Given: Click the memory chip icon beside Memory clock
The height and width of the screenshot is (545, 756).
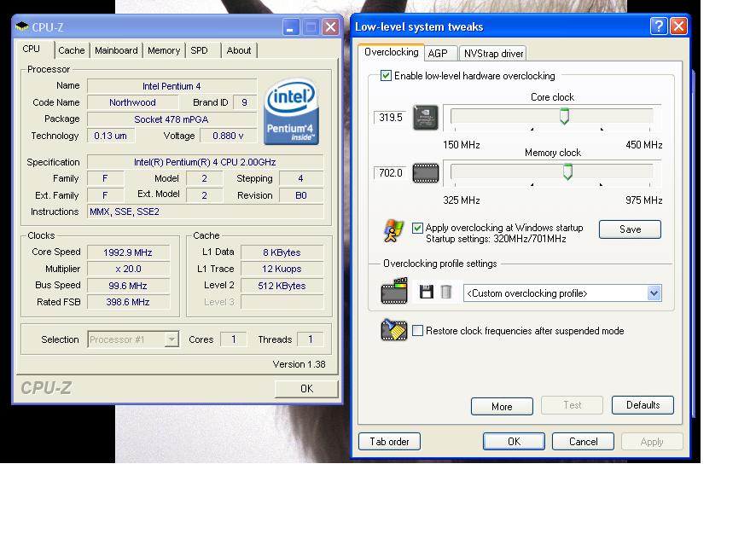Looking at the screenshot, I should [426, 173].
